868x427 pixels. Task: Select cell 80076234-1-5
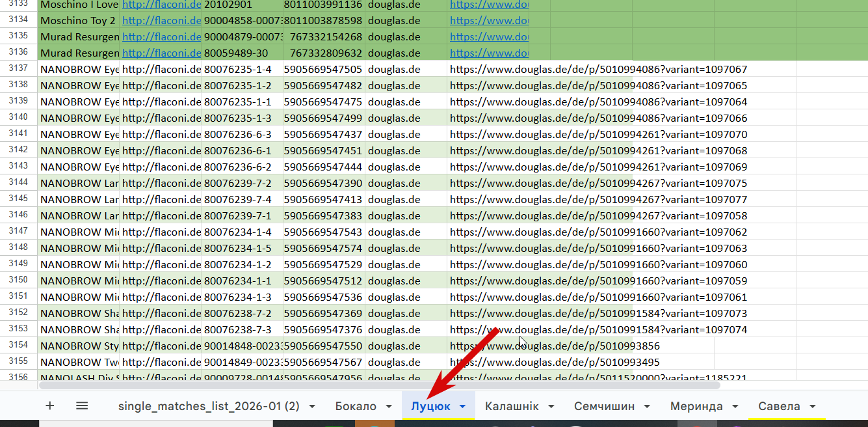243,248
